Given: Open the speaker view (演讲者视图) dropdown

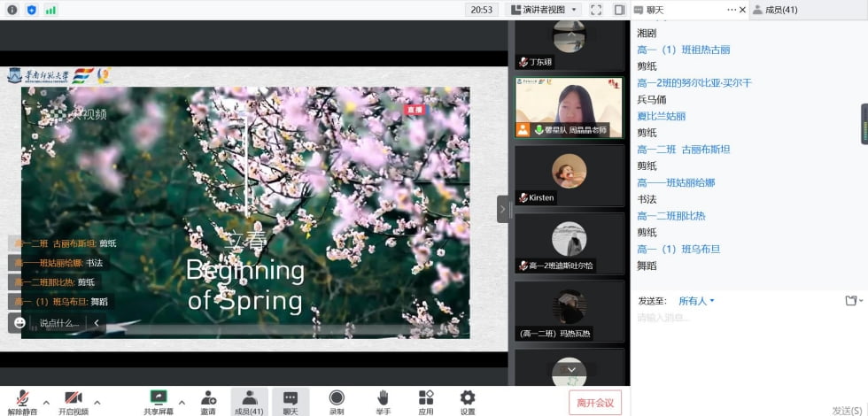Looking at the screenshot, I should click(x=544, y=10).
